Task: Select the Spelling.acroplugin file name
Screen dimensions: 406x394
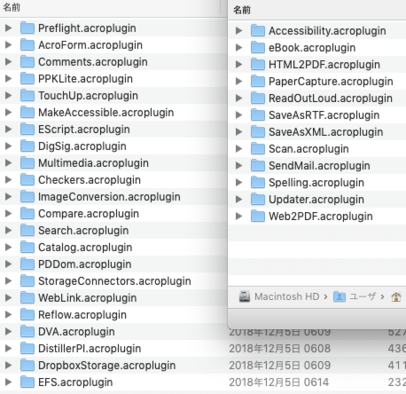Action: (x=316, y=182)
